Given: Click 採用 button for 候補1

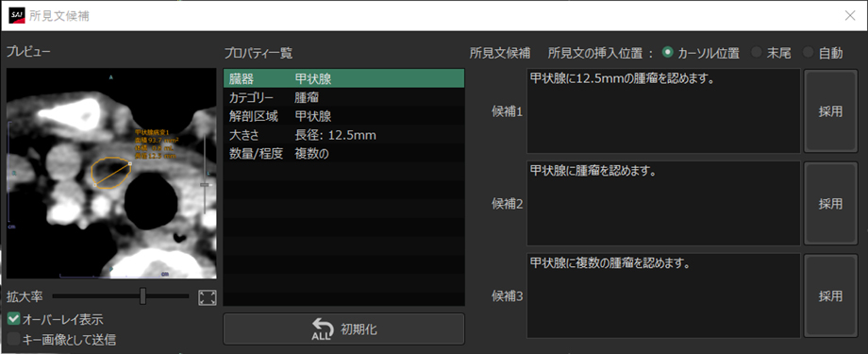Looking at the screenshot, I should pos(830,111).
